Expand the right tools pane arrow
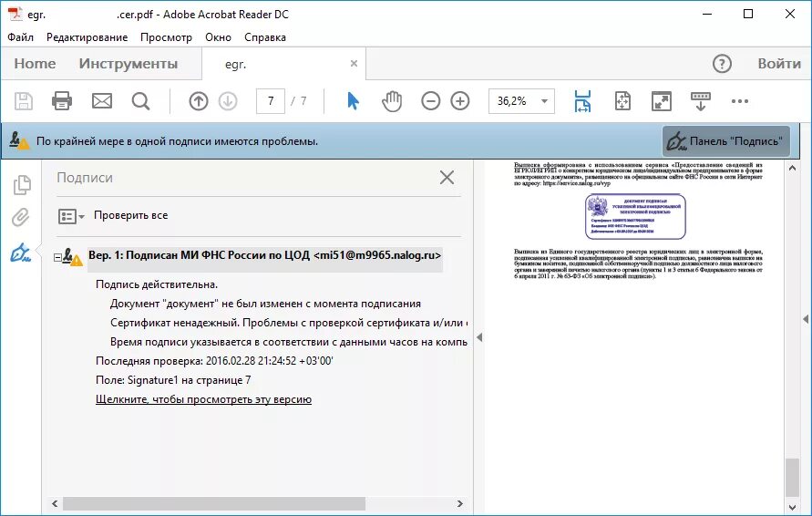 point(806,319)
